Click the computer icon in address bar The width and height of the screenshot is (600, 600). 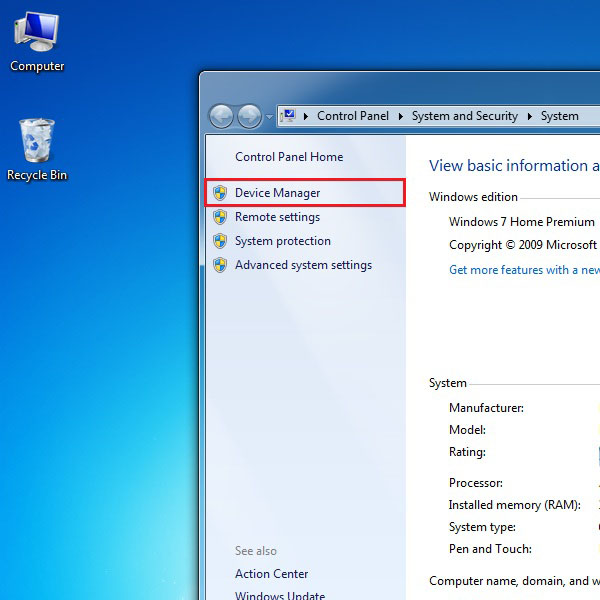(288, 116)
